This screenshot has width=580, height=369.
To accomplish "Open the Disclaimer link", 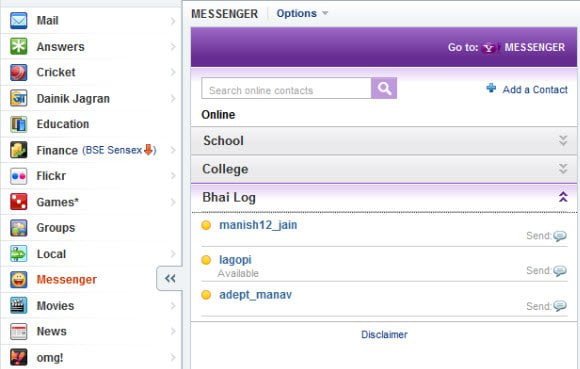I will pyautogui.click(x=384, y=335).
